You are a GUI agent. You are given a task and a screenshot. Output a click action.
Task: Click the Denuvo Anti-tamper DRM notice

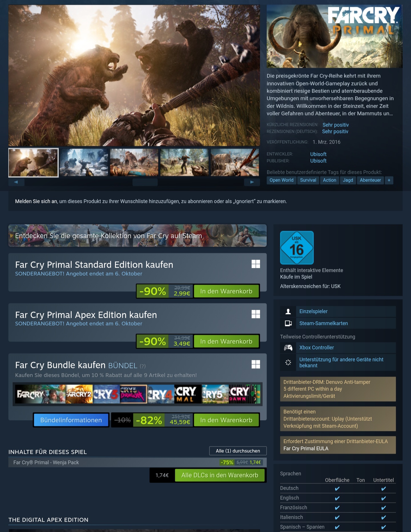(x=338, y=389)
